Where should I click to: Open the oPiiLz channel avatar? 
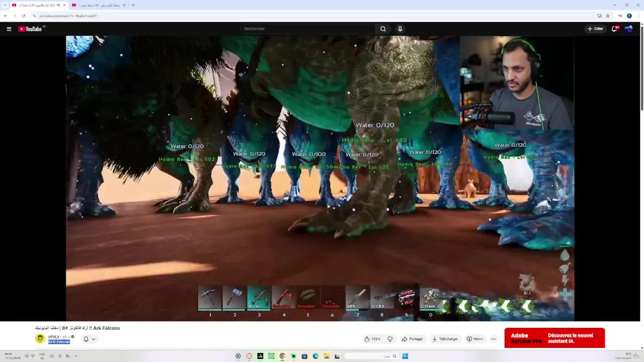(40, 338)
